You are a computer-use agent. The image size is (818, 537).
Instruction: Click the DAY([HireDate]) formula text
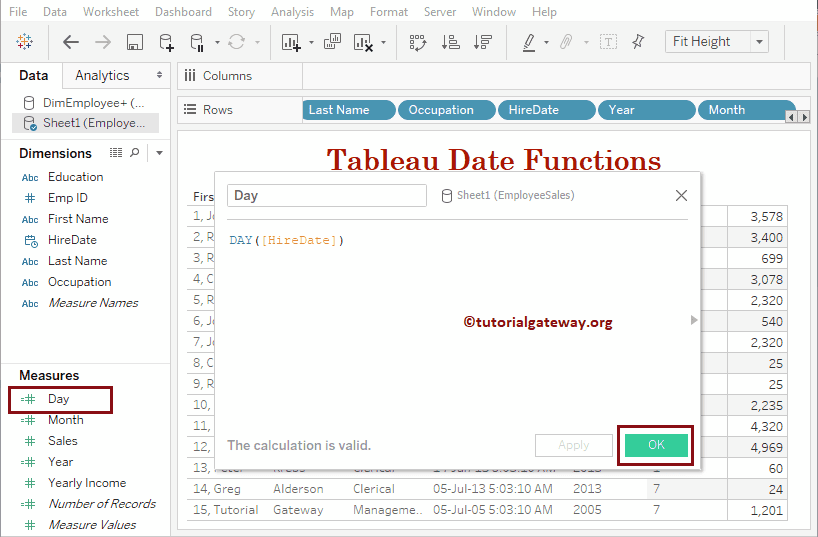click(286, 241)
